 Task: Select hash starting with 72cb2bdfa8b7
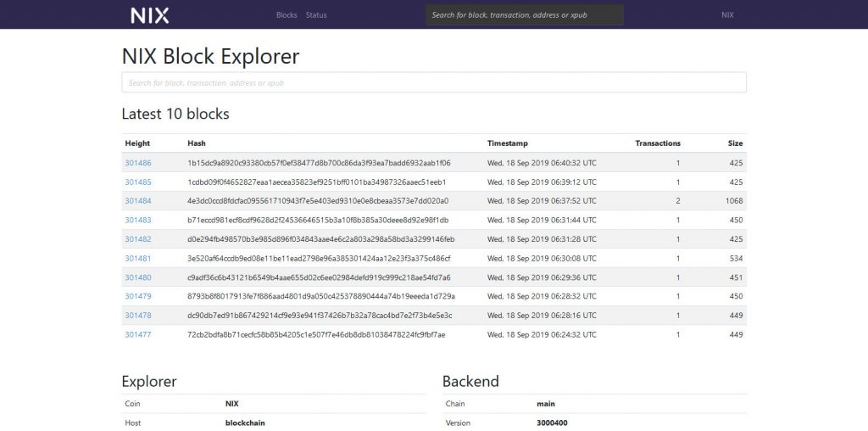click(x=316, y=334)
